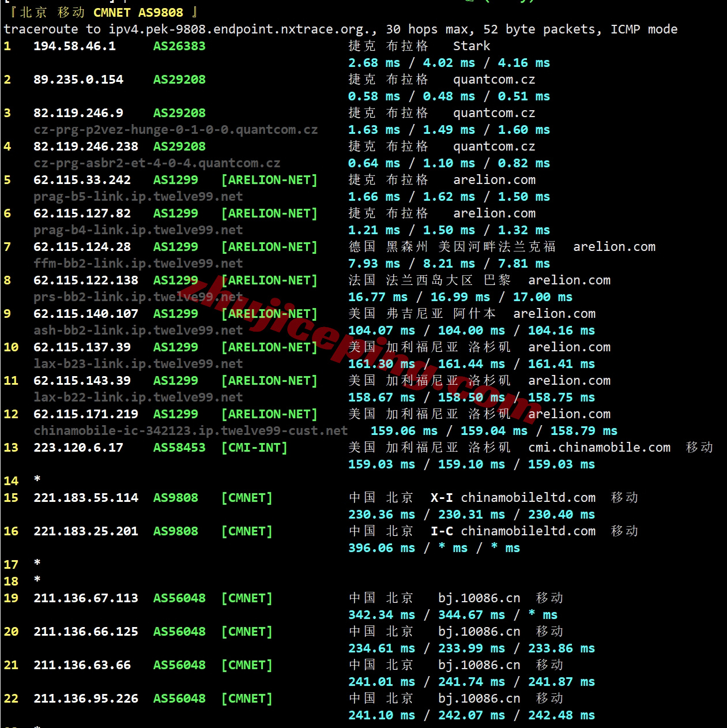The width and height of the screenshot is (727, 728).
Task: Select IP address 194.58.46.1 on hop 1
Action: (x=74, y=46)
